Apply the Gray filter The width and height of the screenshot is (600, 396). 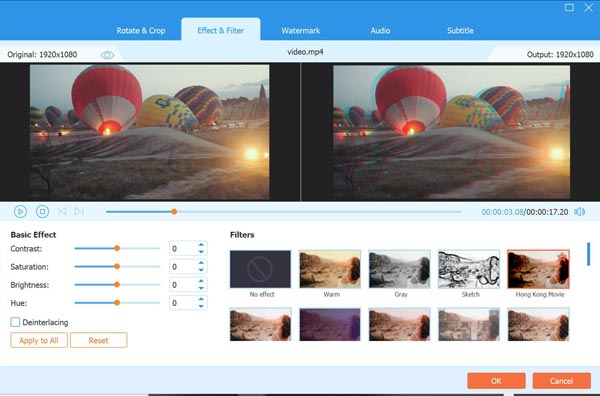coord(399,269)
